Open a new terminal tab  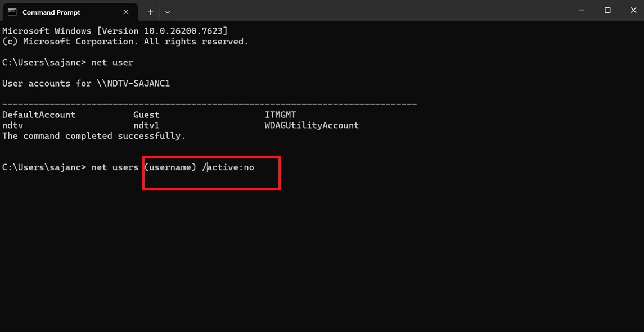point(150,12)
